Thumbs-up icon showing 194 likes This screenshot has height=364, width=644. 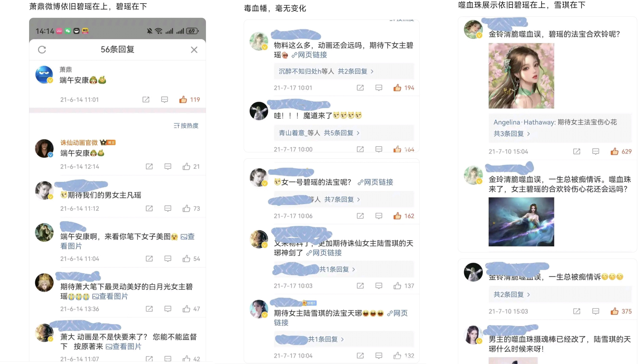pos(397,88)
